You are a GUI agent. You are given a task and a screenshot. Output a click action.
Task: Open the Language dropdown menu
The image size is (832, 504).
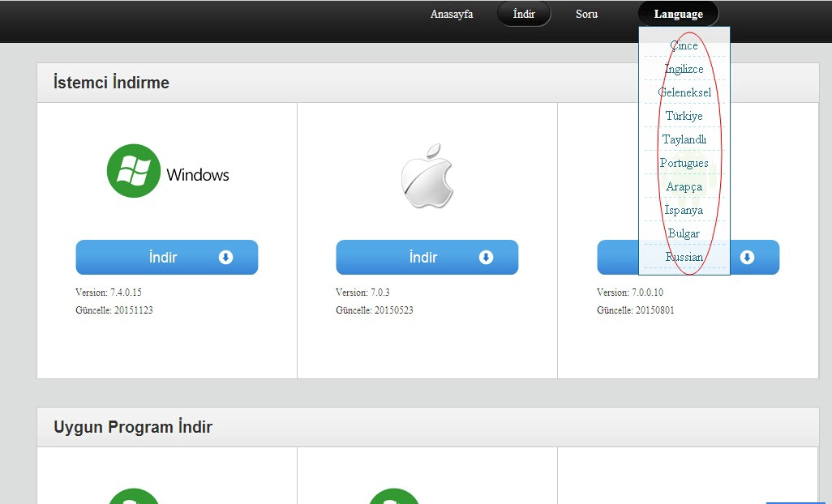(x=678, y=15)
